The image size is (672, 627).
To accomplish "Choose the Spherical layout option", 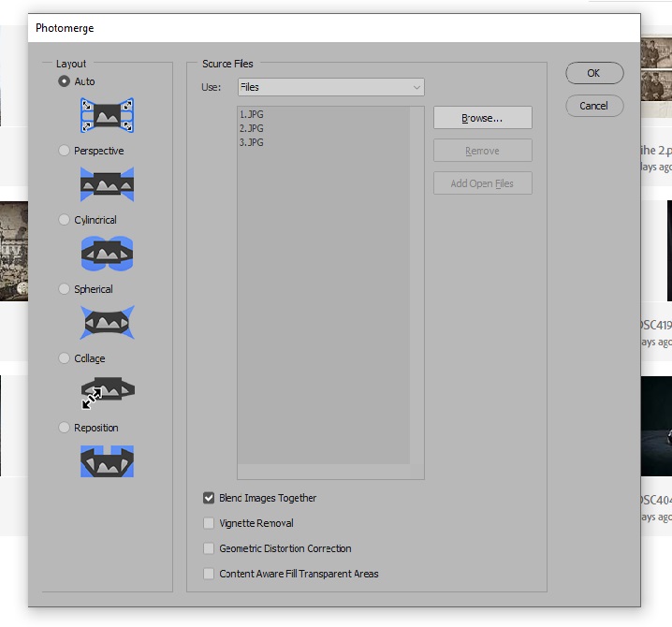I will (64, 289).
